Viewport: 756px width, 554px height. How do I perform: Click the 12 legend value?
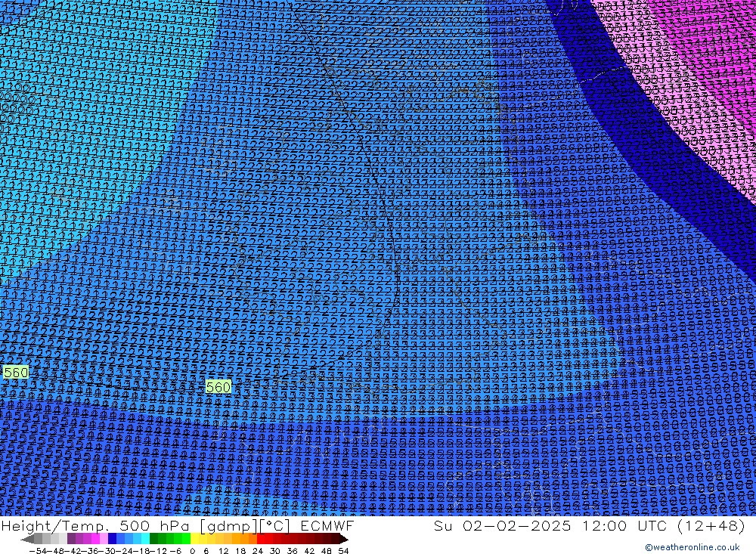[224, 551]
